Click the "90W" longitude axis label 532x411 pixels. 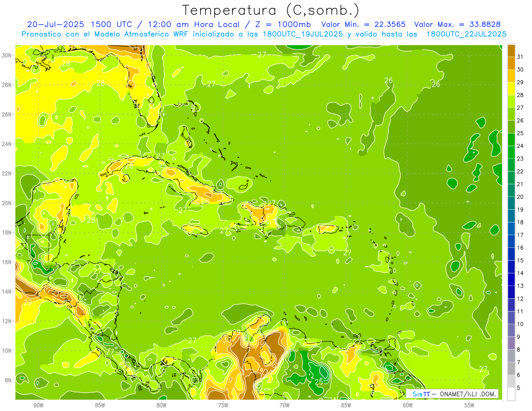[39, 405]
